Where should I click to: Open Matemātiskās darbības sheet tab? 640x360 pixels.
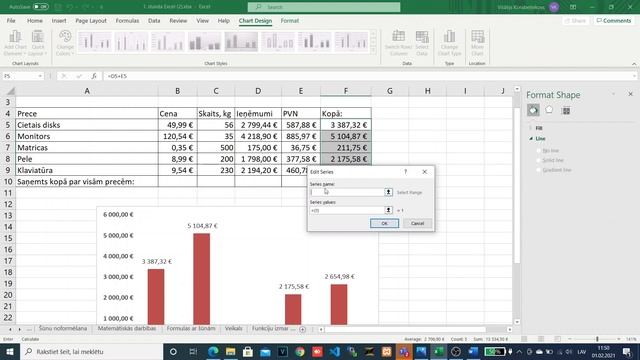(127, 329)
